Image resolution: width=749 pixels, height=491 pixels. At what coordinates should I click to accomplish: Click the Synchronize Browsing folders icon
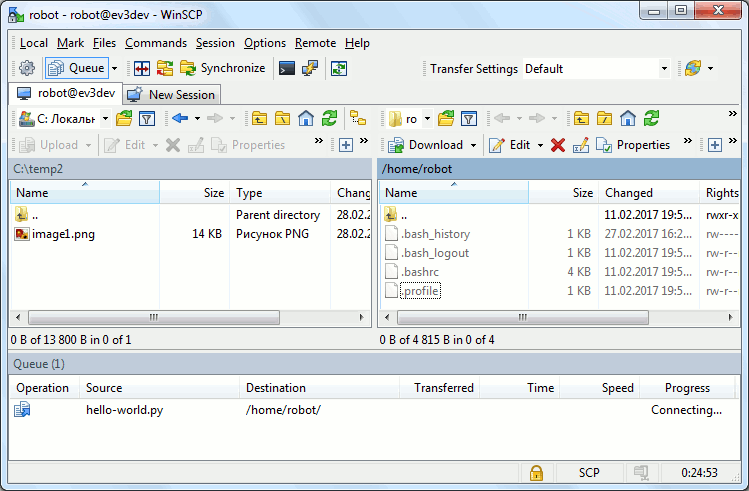point(165,68)
